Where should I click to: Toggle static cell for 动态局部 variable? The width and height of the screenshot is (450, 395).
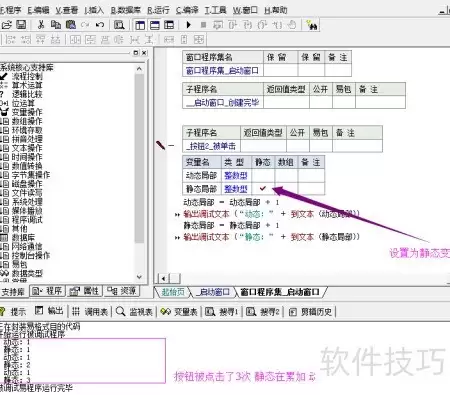tap(263, 175)
